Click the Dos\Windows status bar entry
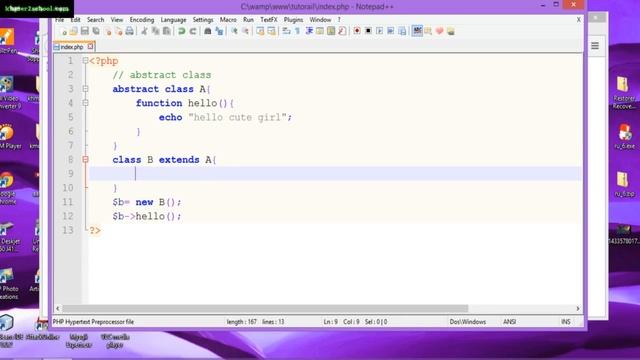This screenshot has width=640, height=360. click(x=468, y=322)
